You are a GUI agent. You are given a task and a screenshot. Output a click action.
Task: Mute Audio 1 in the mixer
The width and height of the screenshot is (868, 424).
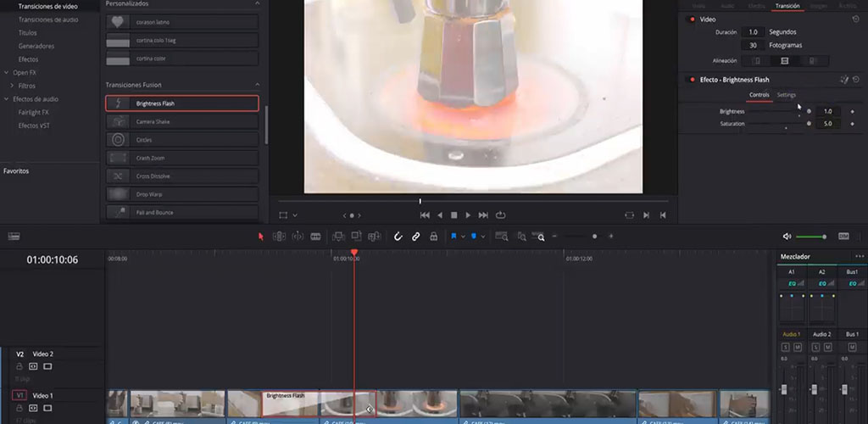[x=796, y=348]
